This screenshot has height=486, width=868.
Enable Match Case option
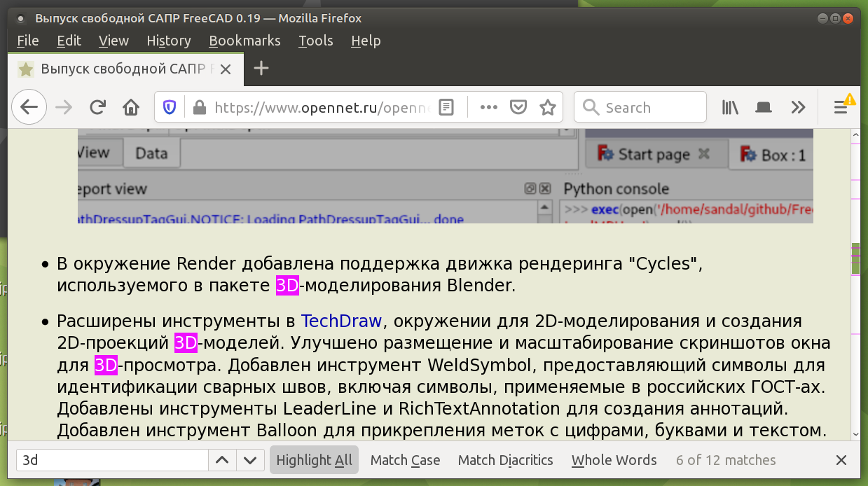[405, 460]
